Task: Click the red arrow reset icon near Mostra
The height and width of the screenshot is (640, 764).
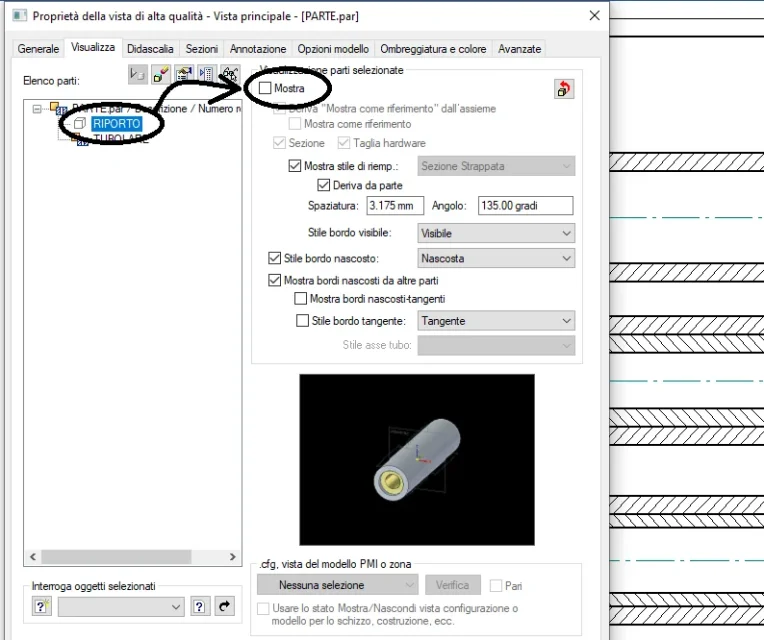Action: [x=564, y=89]
